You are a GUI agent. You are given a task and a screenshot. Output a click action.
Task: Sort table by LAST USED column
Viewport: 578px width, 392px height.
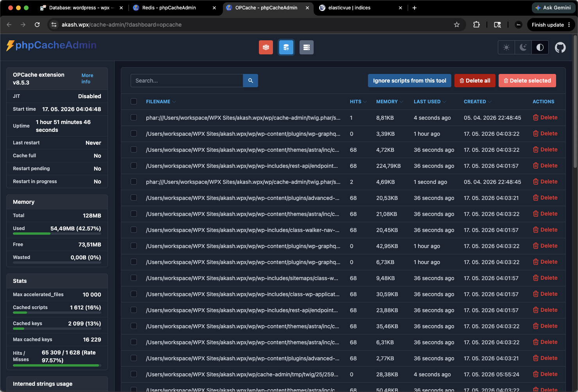(430, 102)
